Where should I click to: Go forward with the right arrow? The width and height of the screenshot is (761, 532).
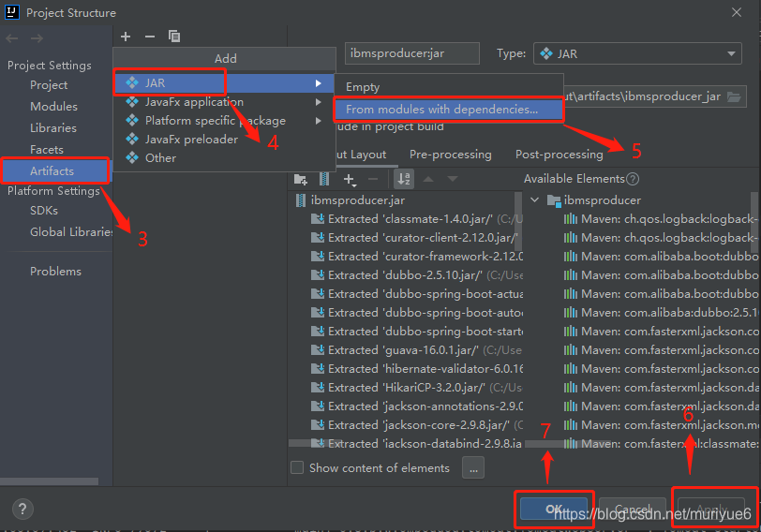[37, 38]
